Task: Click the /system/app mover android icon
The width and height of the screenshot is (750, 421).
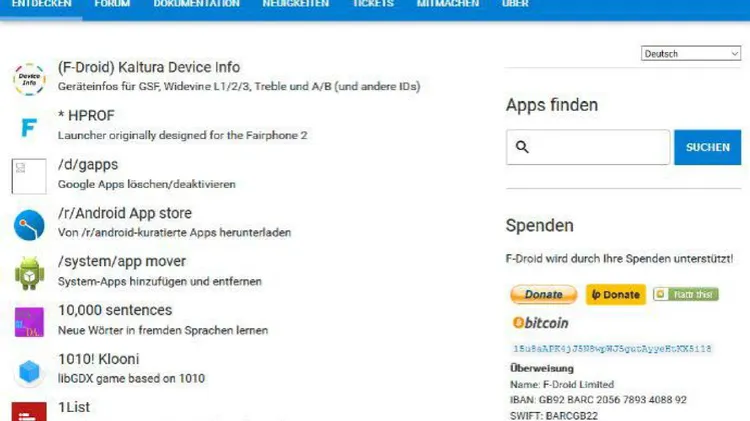Action: click(29, 273)
